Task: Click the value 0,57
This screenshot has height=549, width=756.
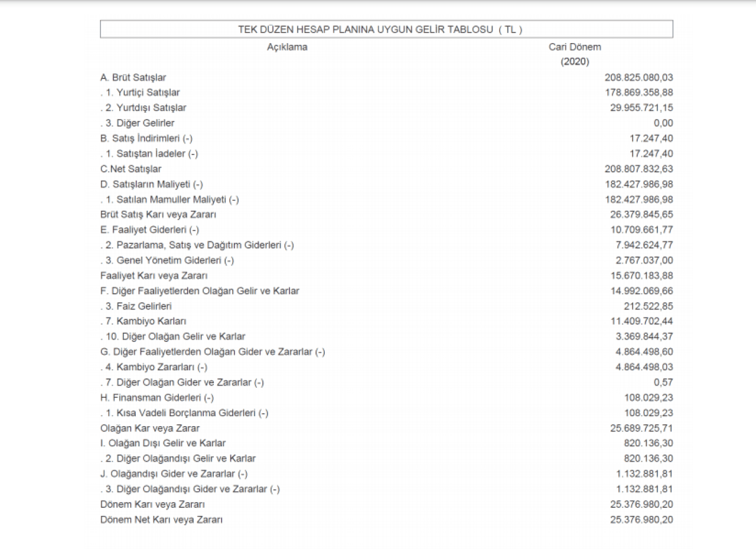Action: [664, 383]
